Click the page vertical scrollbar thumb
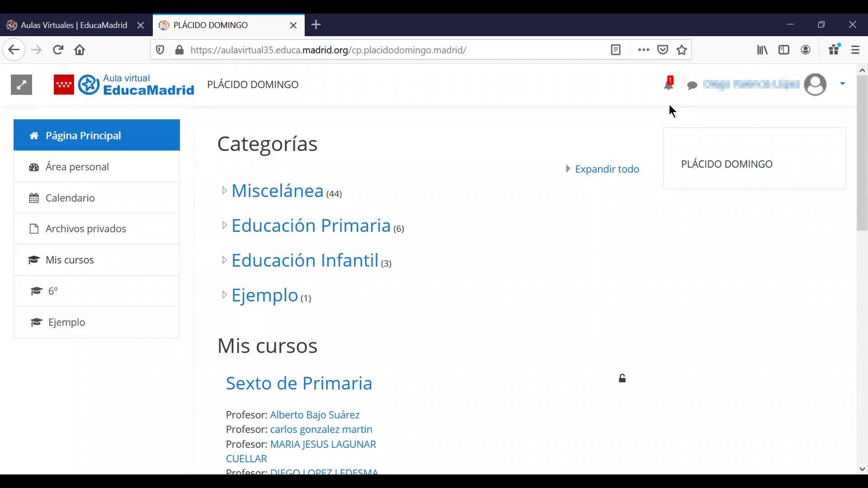Screen dimensions: 868x488 [x=862, y=154]
